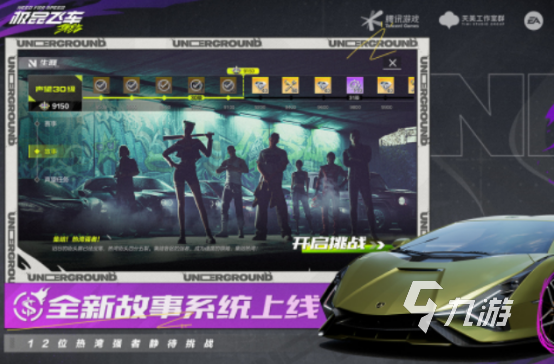
Task: Select diamond reward right of the wrench reward
Action: click(x=323, y=86)
